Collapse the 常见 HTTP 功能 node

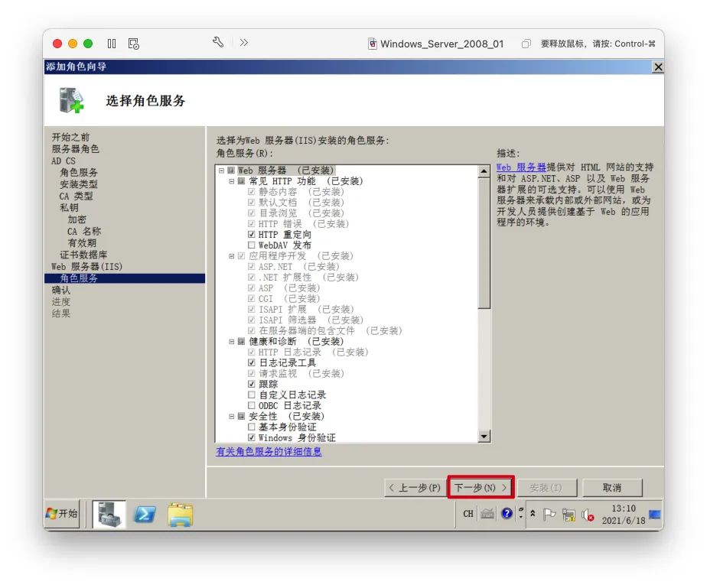(231, 181)
